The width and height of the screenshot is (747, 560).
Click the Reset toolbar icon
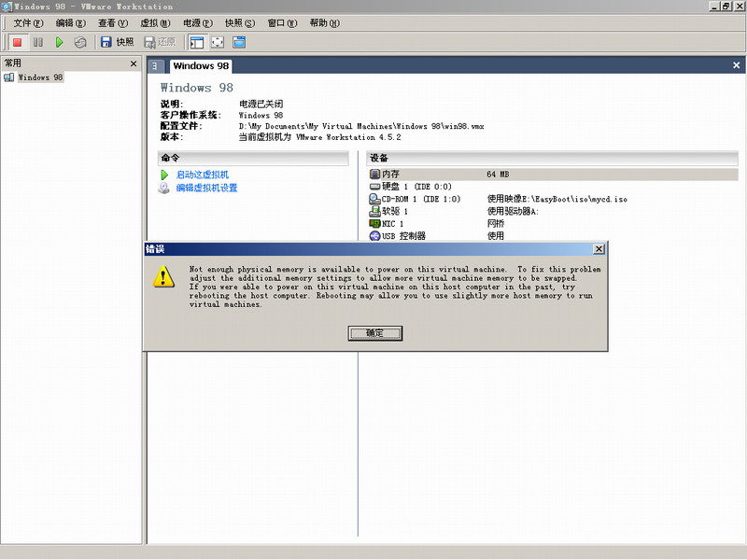pyautogui.click(x=80, y=42)
